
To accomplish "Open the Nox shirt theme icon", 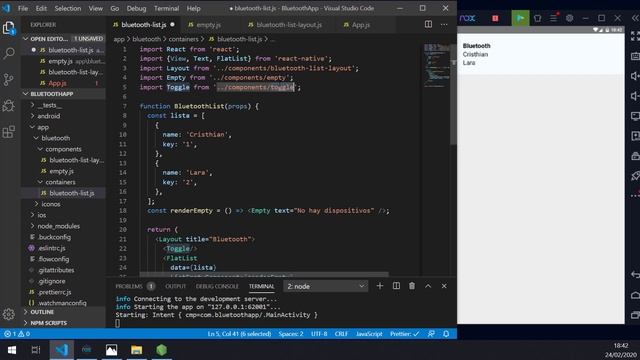I will 538,18.
